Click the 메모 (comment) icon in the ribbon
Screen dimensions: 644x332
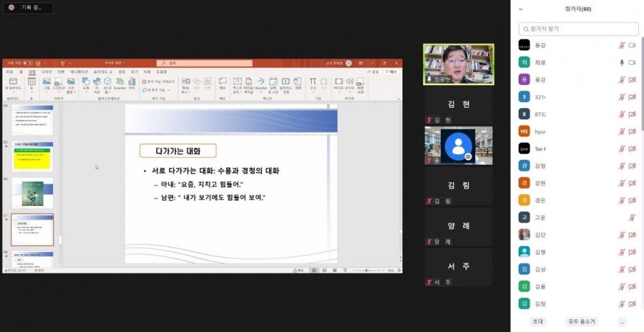(222, 82)
